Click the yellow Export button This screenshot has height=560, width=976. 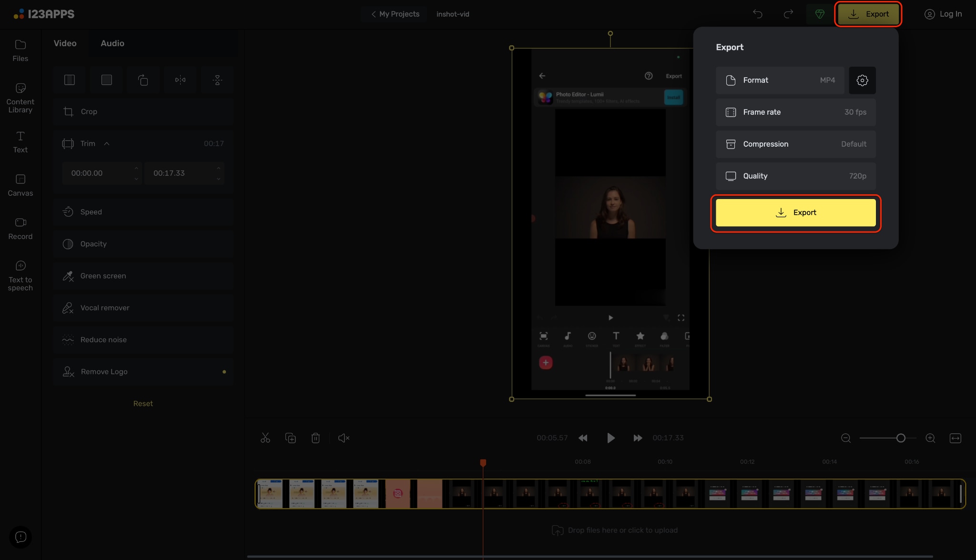[795, 212]
